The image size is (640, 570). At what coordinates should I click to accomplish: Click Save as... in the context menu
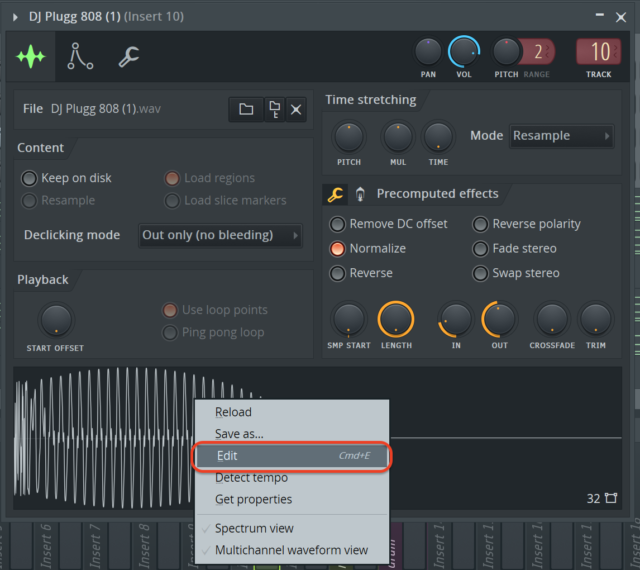tap(239, 434)
